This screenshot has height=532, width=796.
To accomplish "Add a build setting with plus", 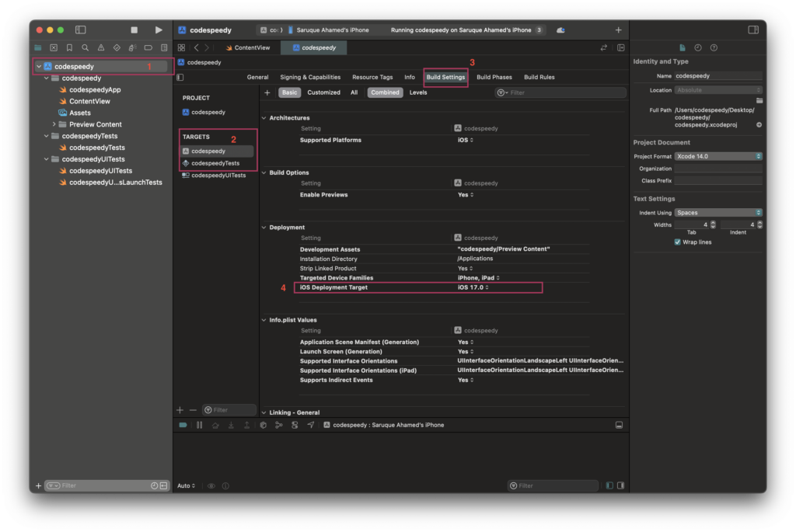I will coord(267,92).
